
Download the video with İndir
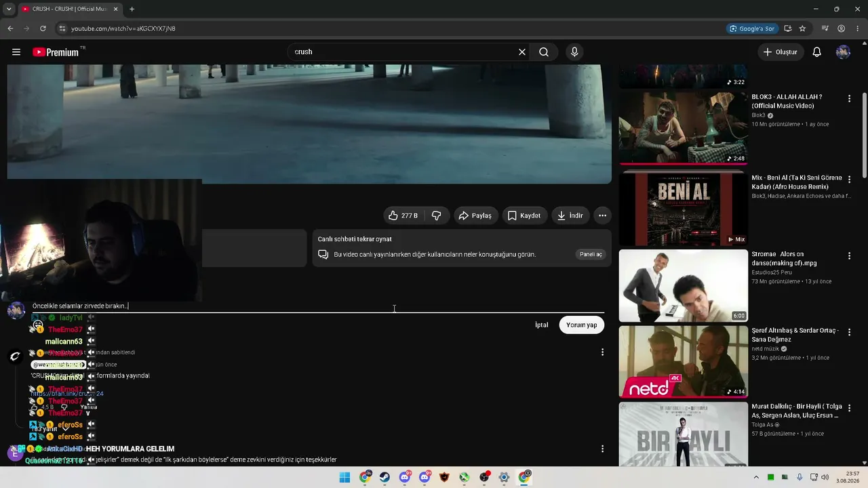pyautogui.click(x=570, y=216)
